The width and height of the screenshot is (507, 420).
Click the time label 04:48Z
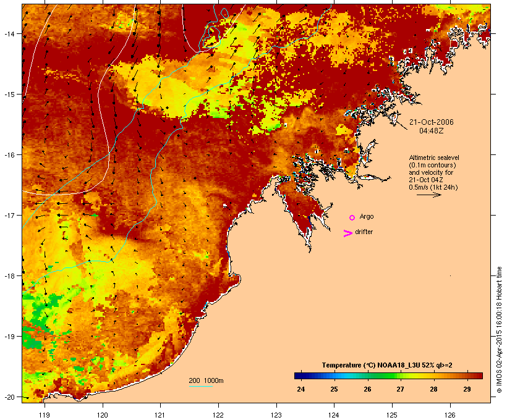coord(432,131)
